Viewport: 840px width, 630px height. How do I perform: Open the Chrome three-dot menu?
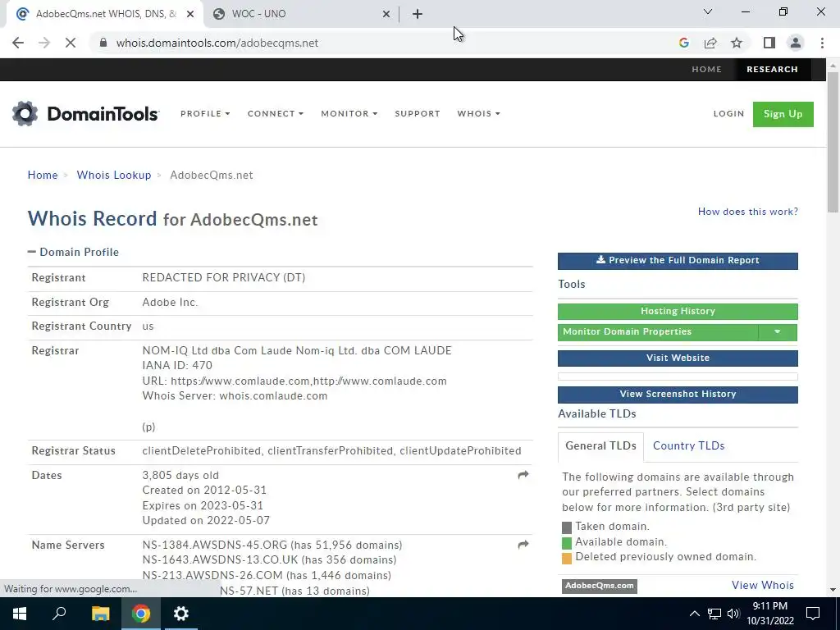(x=822, y=43)
